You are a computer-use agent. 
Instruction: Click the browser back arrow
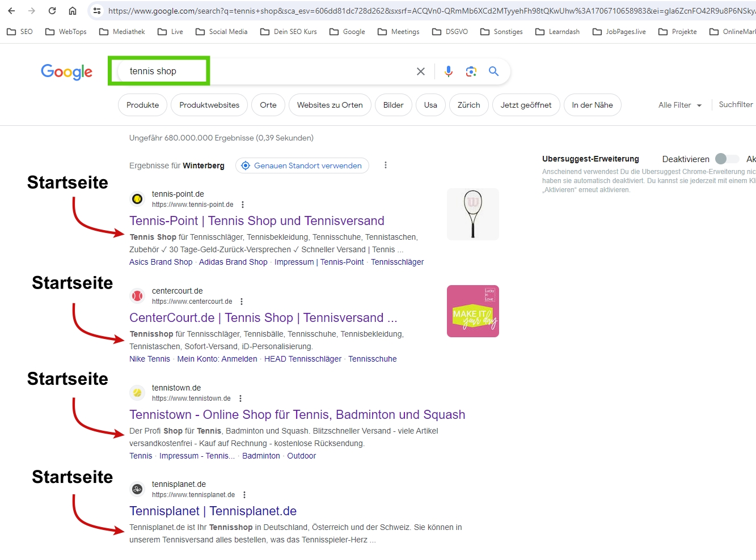11,11
